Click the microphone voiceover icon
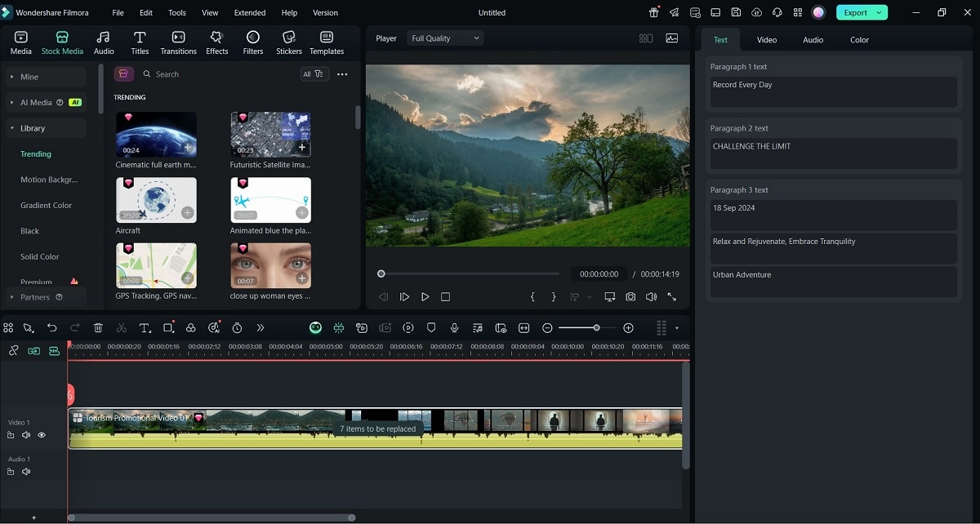The width and height of the screenshot is (980, 524). 454,327
